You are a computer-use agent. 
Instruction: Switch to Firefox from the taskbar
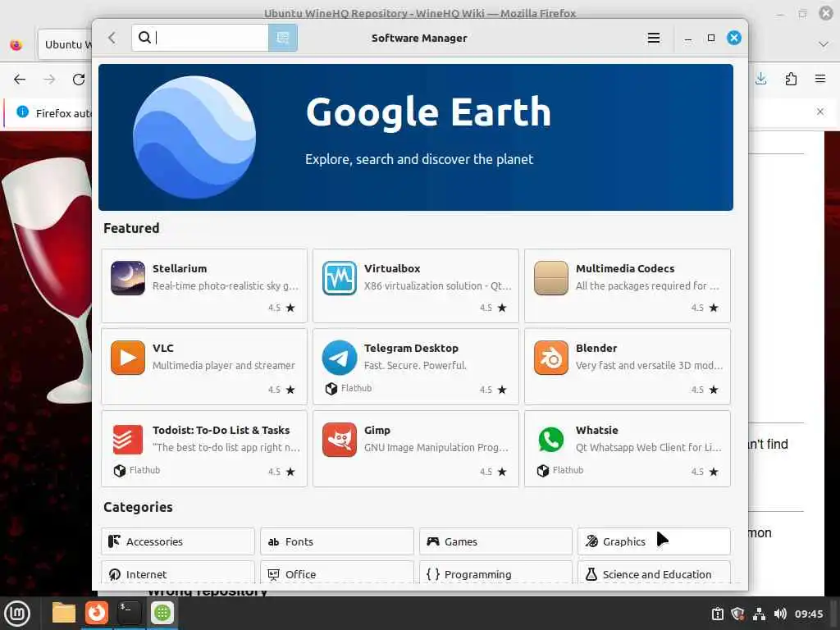click(x=97, y=613)
